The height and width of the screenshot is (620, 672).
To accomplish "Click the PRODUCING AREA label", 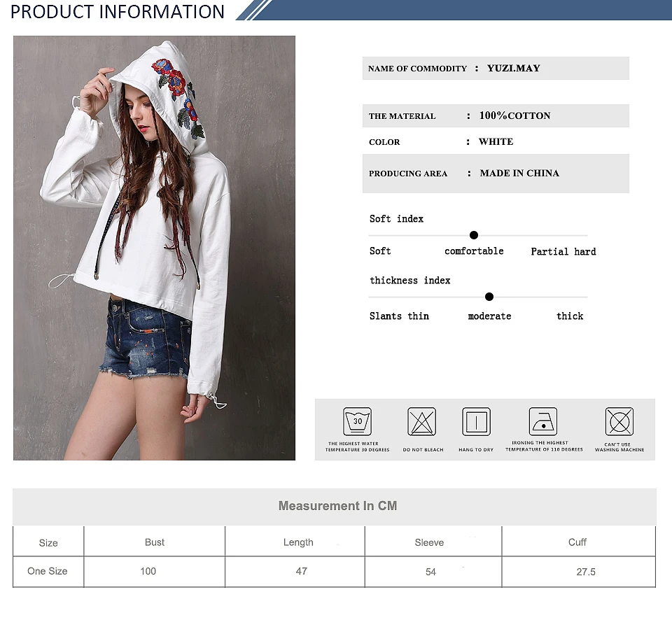I will point(408,174).
